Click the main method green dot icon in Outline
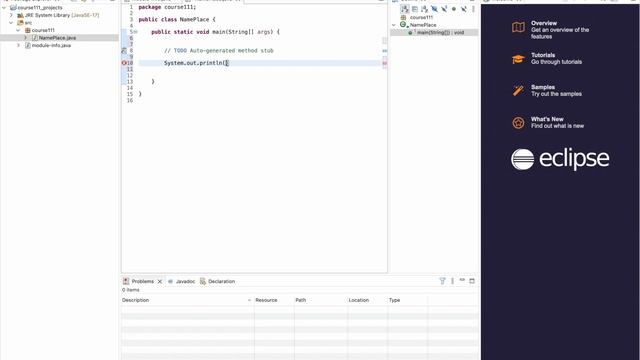The height and width of the screenshot is (360, 640). 410,33
